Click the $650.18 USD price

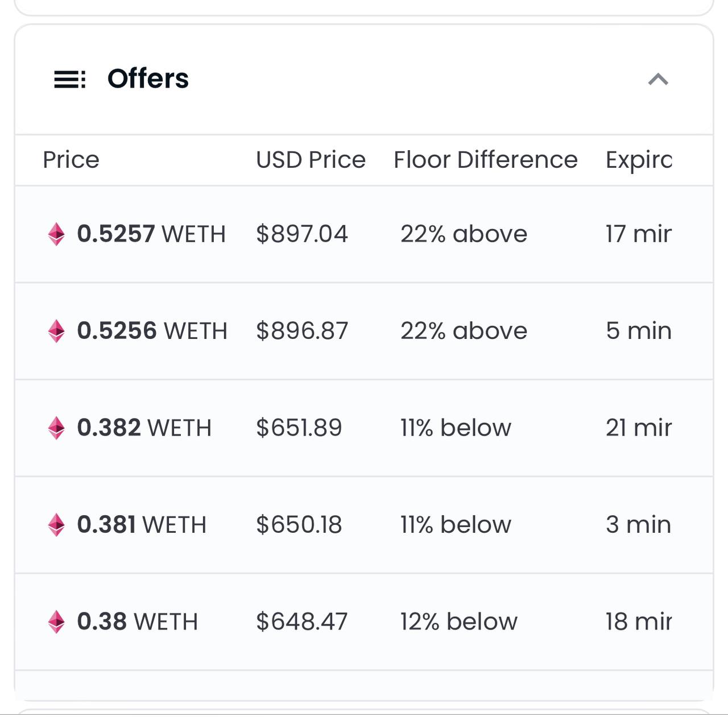point(299,525)
